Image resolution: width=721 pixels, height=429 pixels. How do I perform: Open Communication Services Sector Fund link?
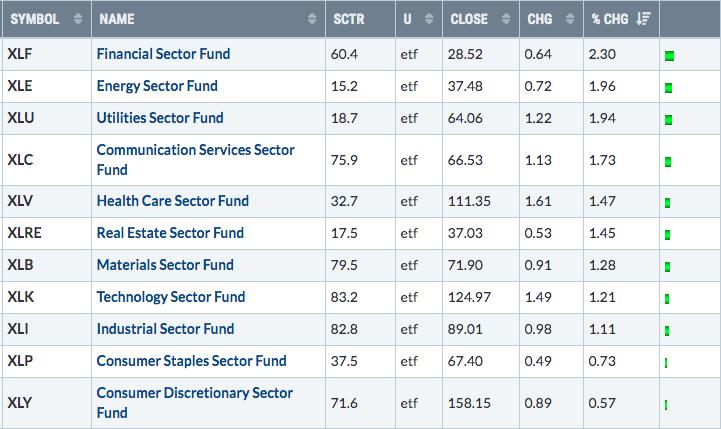(195, 160)
